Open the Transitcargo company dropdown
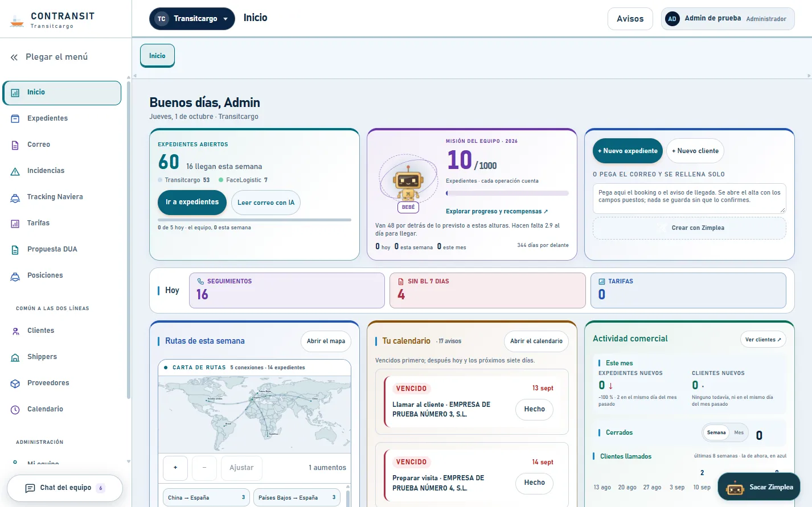The height and width of the screenshot is (507, 812). (192, 19)
